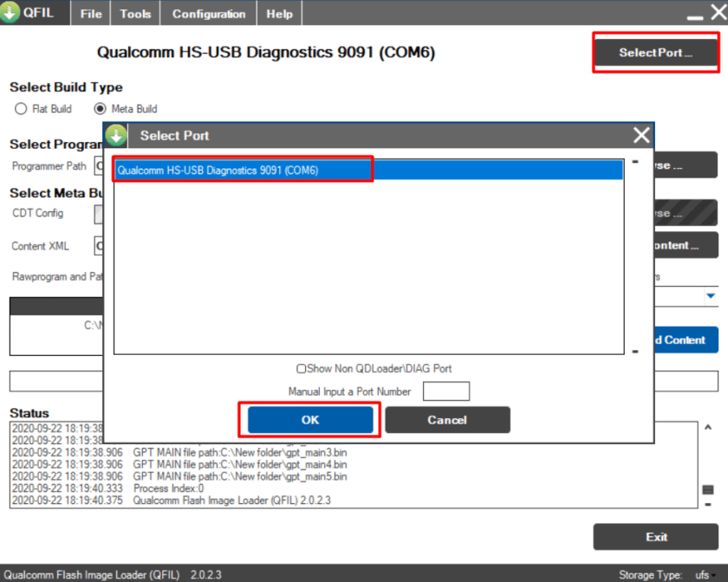Click the status log scroll up arrow

pyautogui.click(x=707, y=428)
